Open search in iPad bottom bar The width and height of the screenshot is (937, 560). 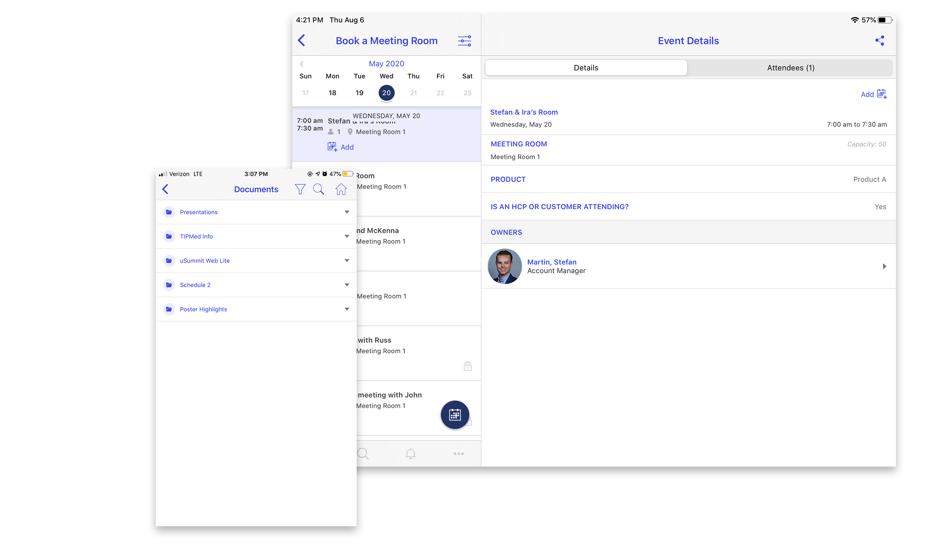point(363,453)
